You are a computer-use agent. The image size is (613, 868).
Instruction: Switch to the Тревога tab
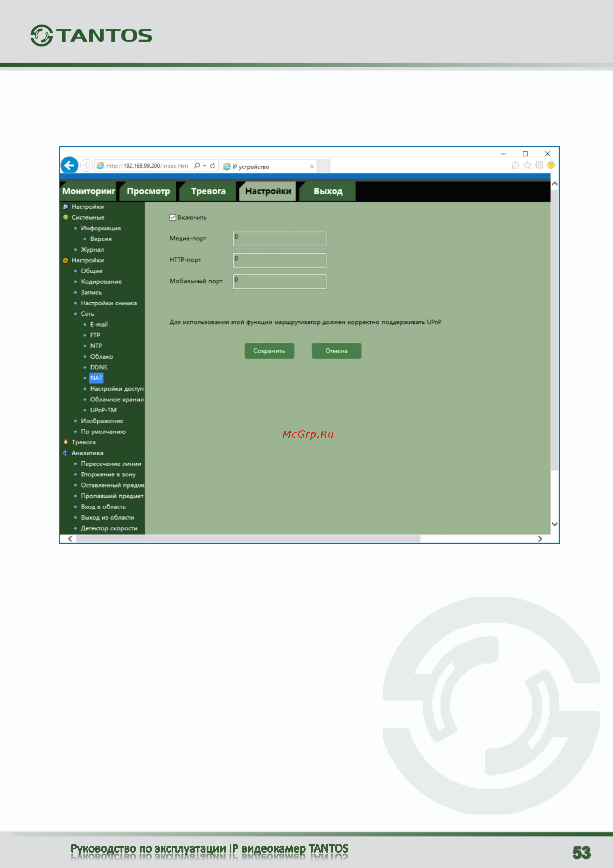point(208,191)
